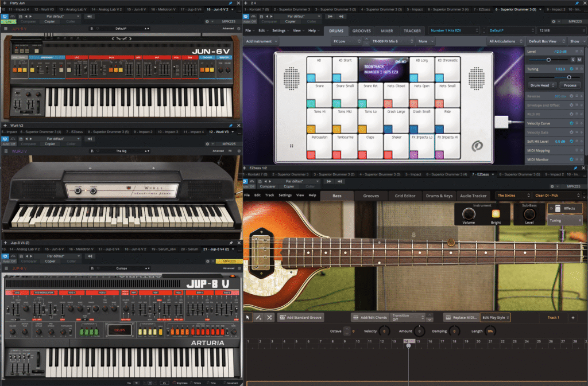
Task: Toggle Superior Drummer plugin bypass power button
Action: [246, 17]
